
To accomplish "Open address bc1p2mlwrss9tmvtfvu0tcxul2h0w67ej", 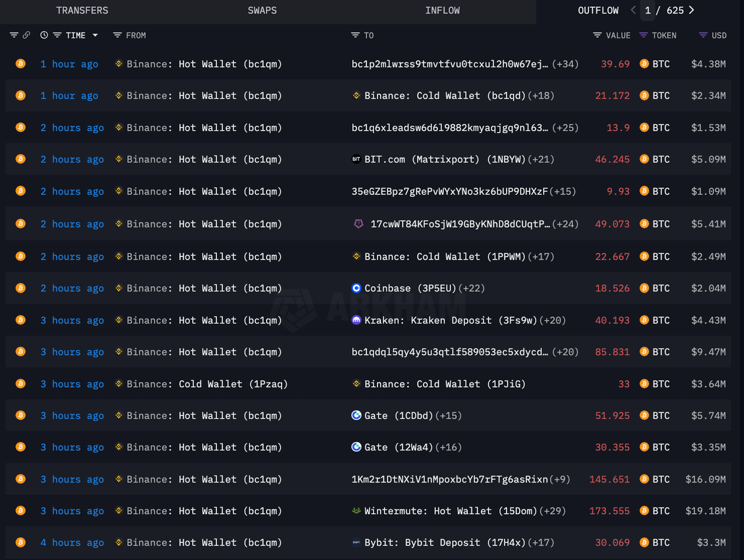I will (x=450, y=64).
